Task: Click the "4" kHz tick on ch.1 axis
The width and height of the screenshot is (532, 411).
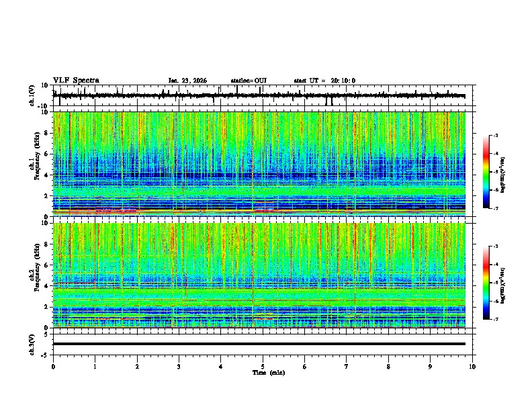Action: tap(47, 175)
